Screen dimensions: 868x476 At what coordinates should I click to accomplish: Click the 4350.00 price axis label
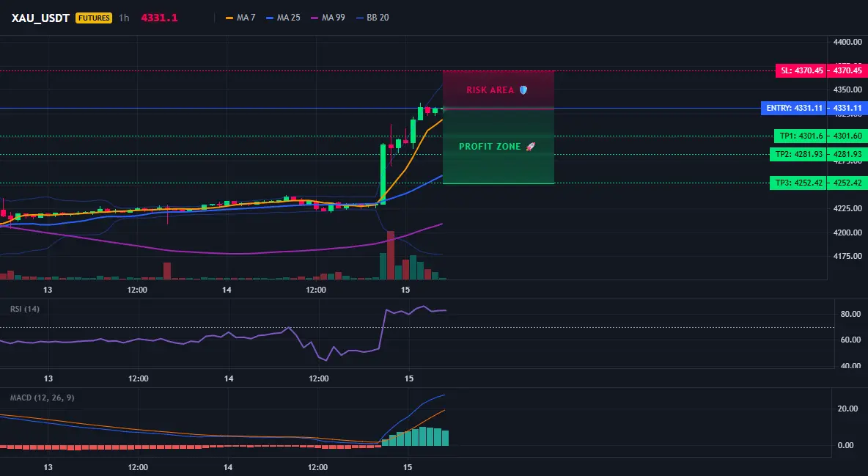[x=847, y=89]
